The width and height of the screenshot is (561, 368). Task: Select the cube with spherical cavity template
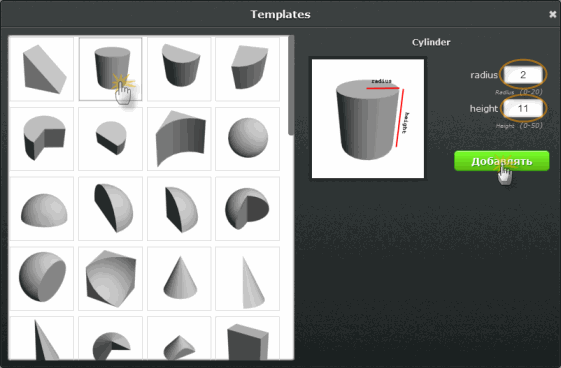click(111, 279)
